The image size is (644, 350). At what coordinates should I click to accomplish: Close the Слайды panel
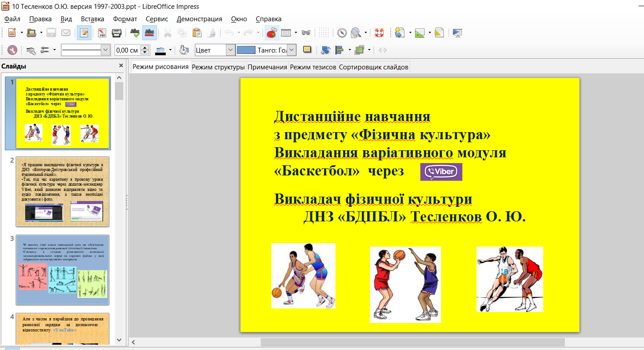(121, 66)
